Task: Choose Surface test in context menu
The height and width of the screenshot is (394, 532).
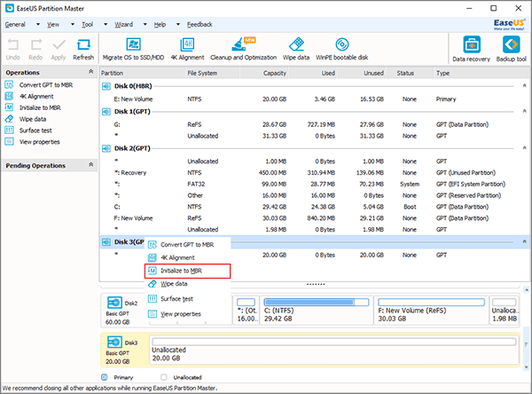Action: pyautogui.click(x=188, y=299)
